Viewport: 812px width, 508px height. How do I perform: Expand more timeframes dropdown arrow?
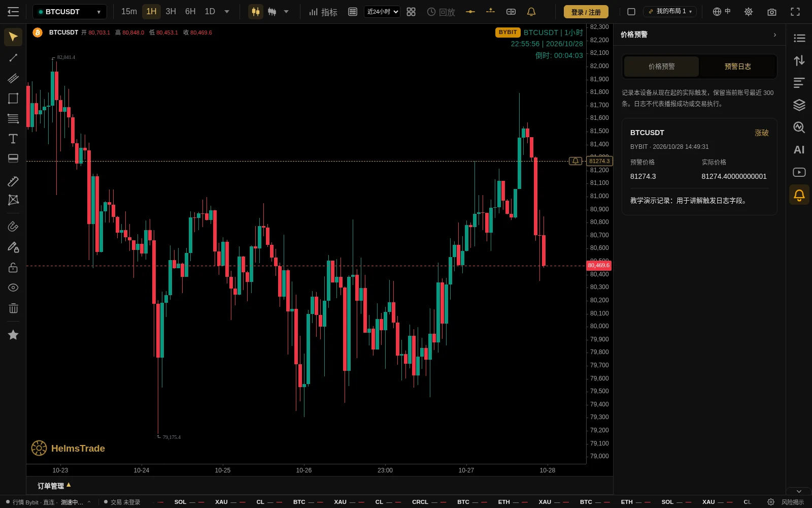click(227, 12)
